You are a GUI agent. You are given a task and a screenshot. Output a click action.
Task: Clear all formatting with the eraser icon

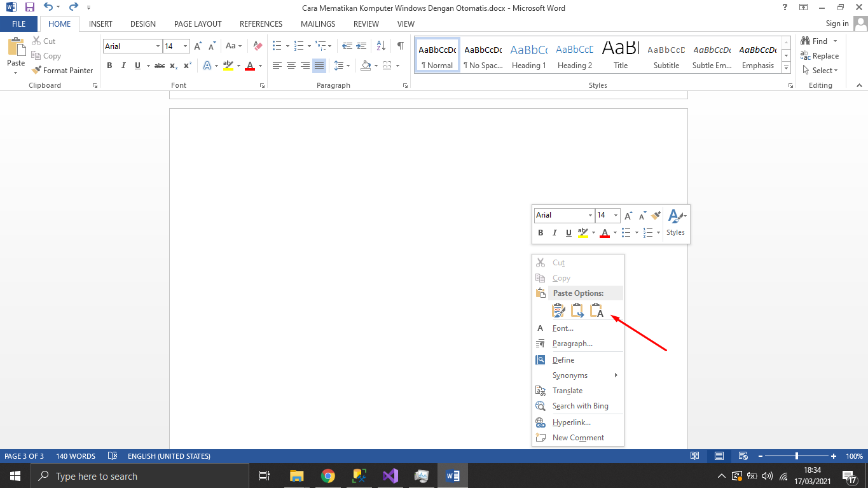click(258, 46)
